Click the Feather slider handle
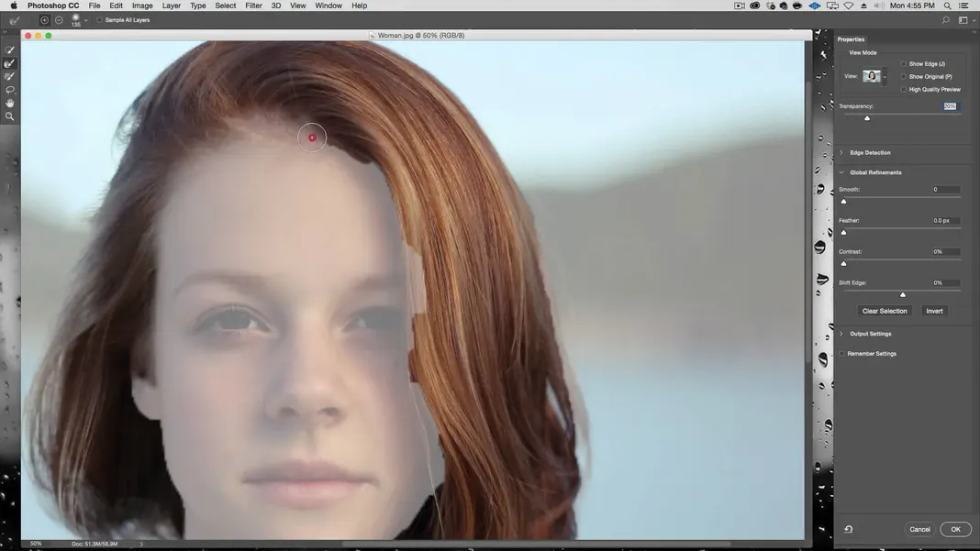The height and width of the screenshot is (551, 980). click(844, 232)
